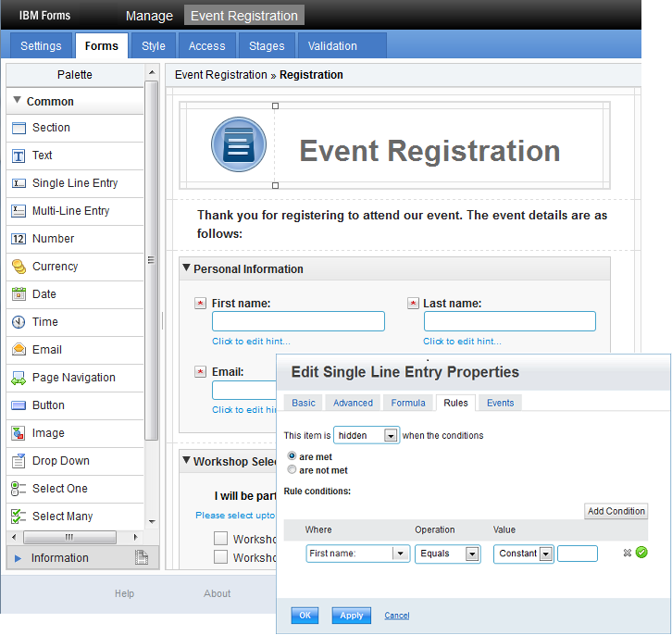Pick the Email envelope icon
Image resolution: width=672 pixels, height=635 pixels.
(19, 350)
